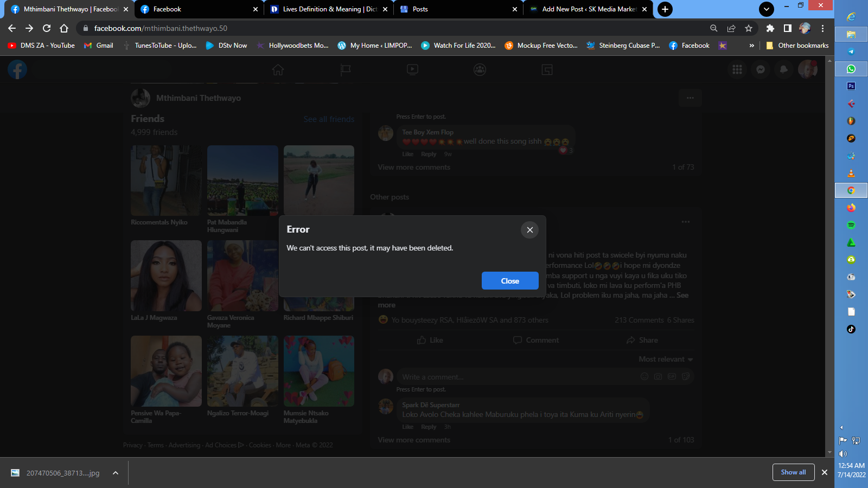Go back with the browser back arrow
This screenshot has width=868, height=488.
pos(12,28)
